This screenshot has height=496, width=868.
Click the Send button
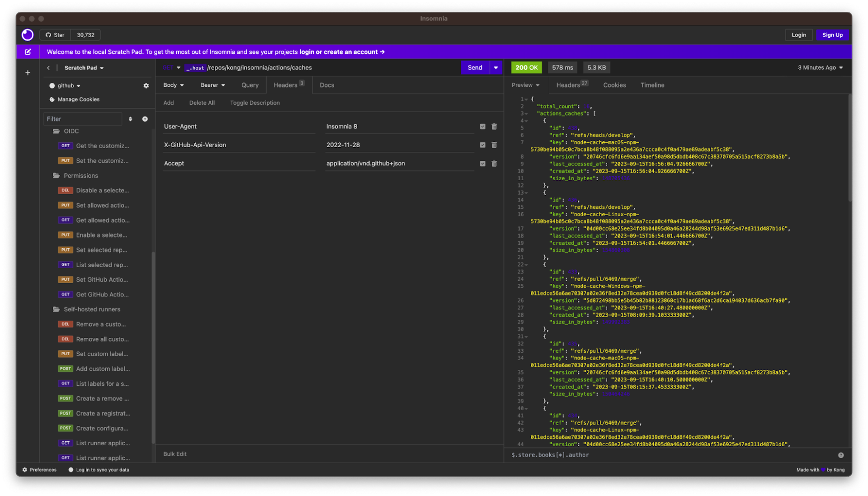[475, 68]
